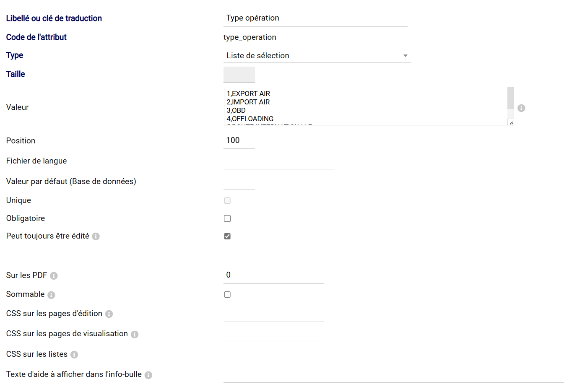The height and width of the screenshot is (392, 564).
Task: Click the Position field with value 100
Action: click(239, 140)
